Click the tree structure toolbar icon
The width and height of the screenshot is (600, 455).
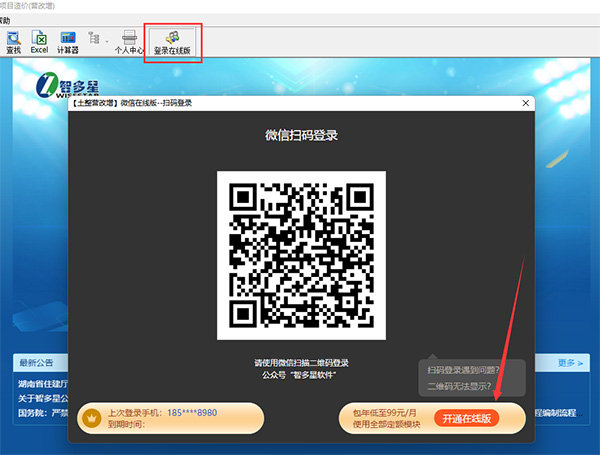(95, 39)
